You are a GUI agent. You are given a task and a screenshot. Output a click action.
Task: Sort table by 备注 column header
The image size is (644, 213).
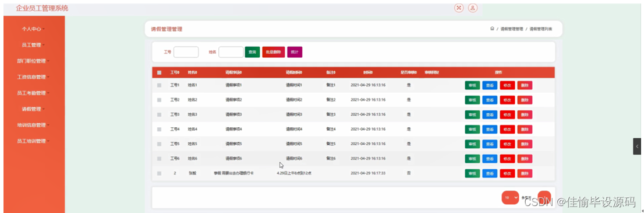point(331,72)
